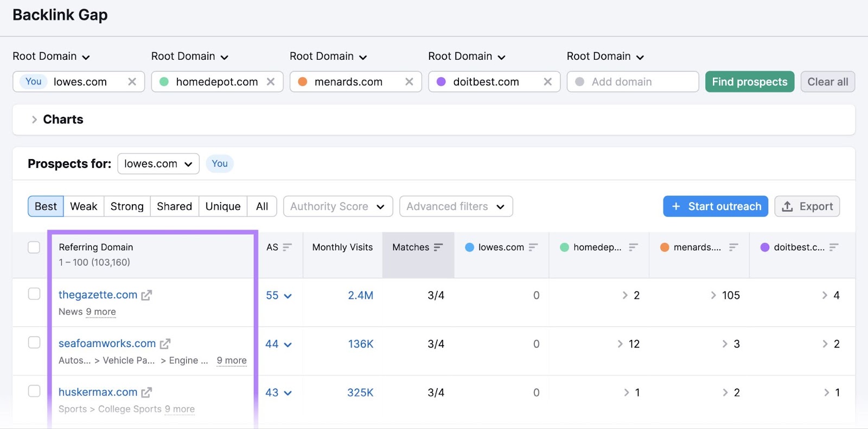Open Root Domain dropdown above Add domain
This screenshot has width=868, height=429.
(605, 56)
